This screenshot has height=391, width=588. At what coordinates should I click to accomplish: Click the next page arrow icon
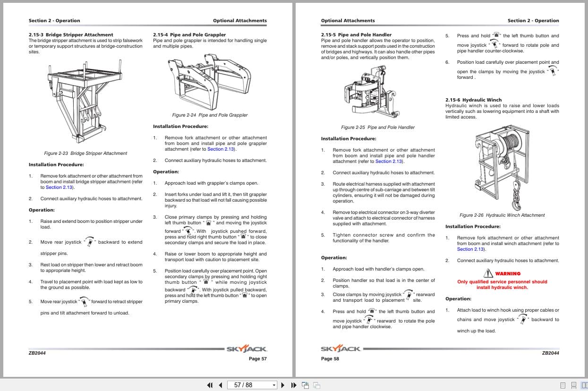coord(282,385)
